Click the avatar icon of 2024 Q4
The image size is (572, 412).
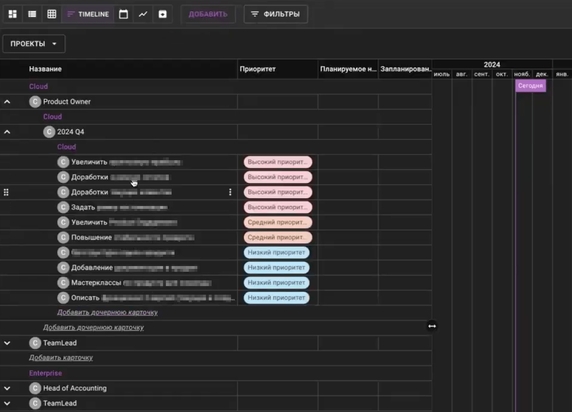tap(49, 132)
